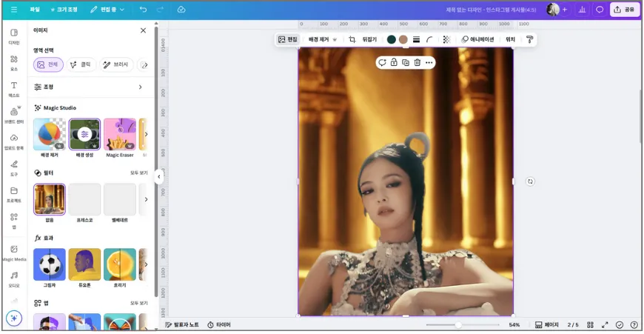Open the profile avatar in header
The image size is (644, 334).
click(553, 10)
